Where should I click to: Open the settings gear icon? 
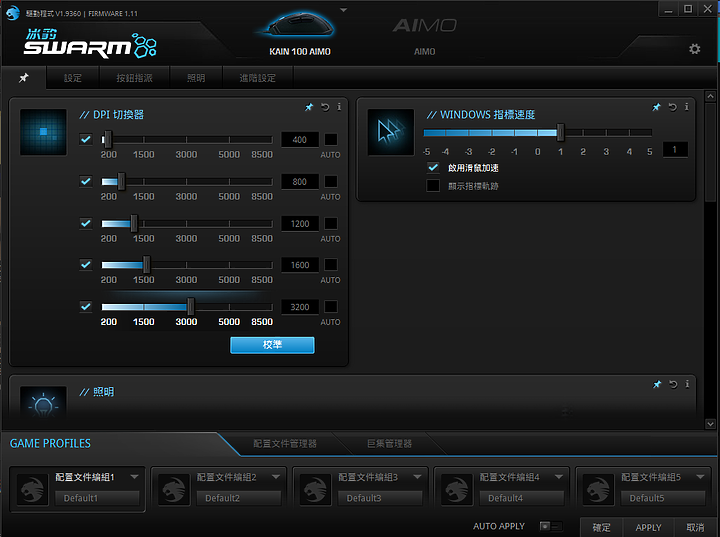pos(694,49)
